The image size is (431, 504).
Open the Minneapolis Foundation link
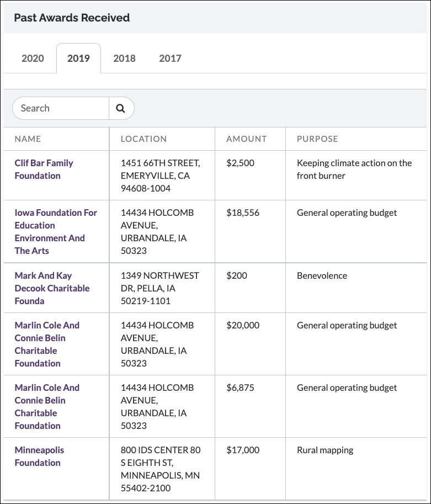(39, 456)
